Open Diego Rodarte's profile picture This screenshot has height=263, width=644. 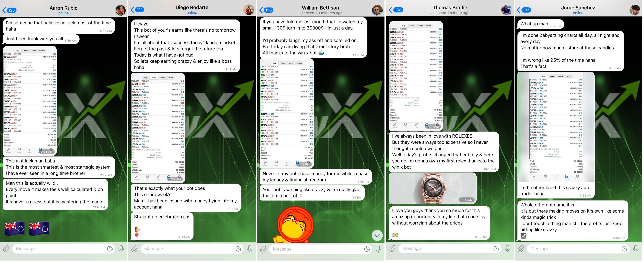(249, 10)
